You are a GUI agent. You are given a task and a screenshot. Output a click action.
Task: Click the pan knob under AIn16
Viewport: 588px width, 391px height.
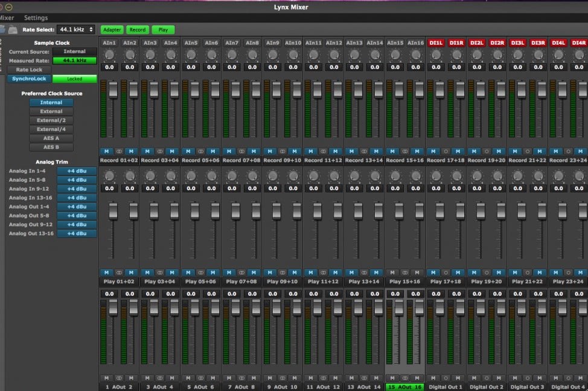coord(415,55)
